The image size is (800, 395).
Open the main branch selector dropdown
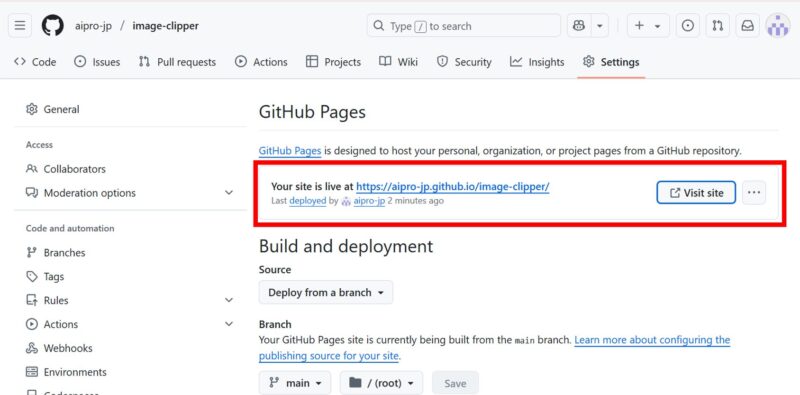pyautogui.click(x=295, y=383)
